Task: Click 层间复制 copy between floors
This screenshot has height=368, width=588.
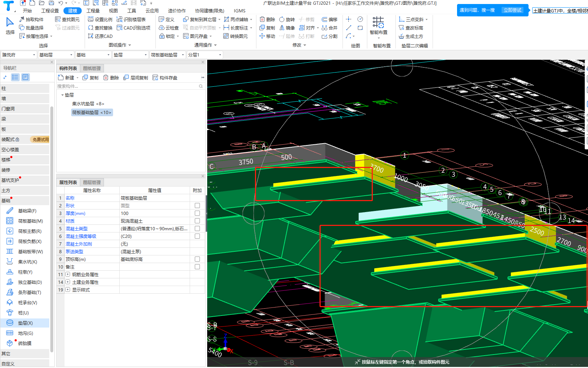Action: coord(136,78)
